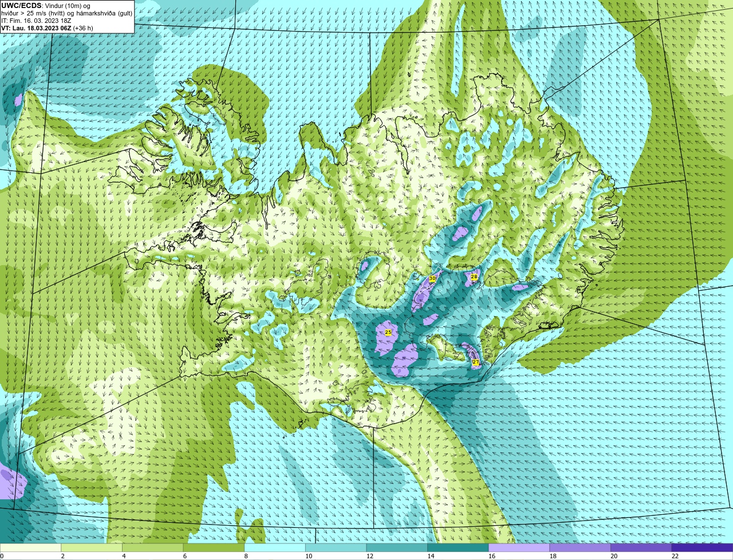Pick the light yellow-green 2–4 legend swatch
The height and width of the screenshot is (560, 733).
coord(92,547)
